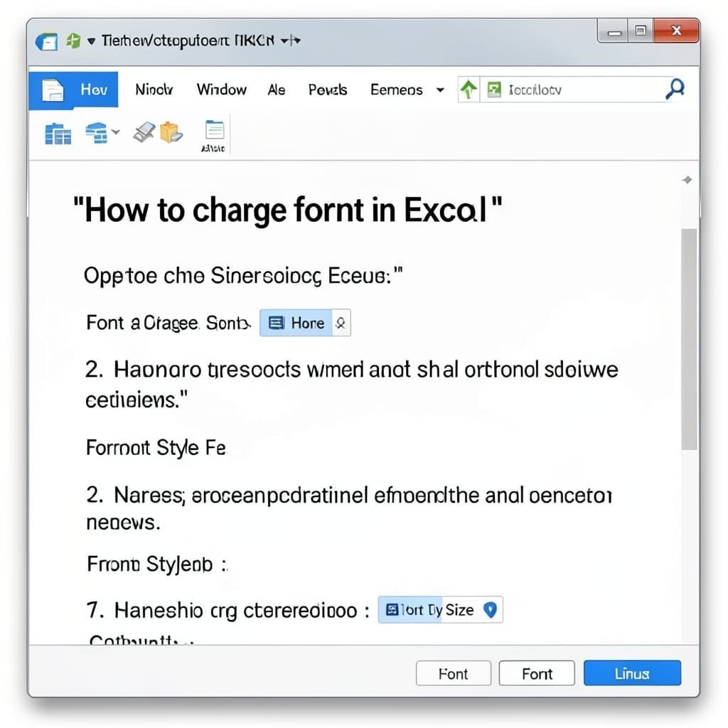
Task: Click the text "Forroort Style Fe"
Action: pyautogui.click(x=156, y=448)
